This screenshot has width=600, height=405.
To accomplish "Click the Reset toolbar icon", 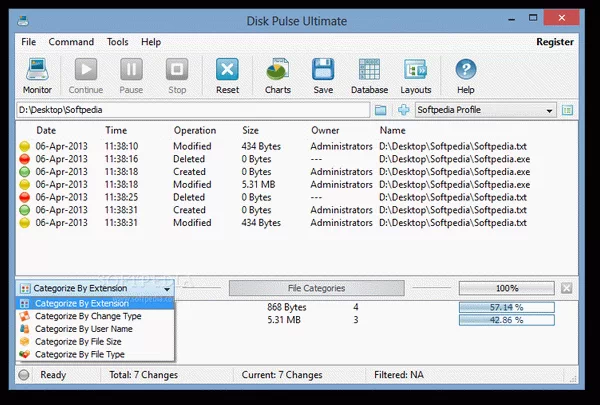I will [x=227, y=69].
